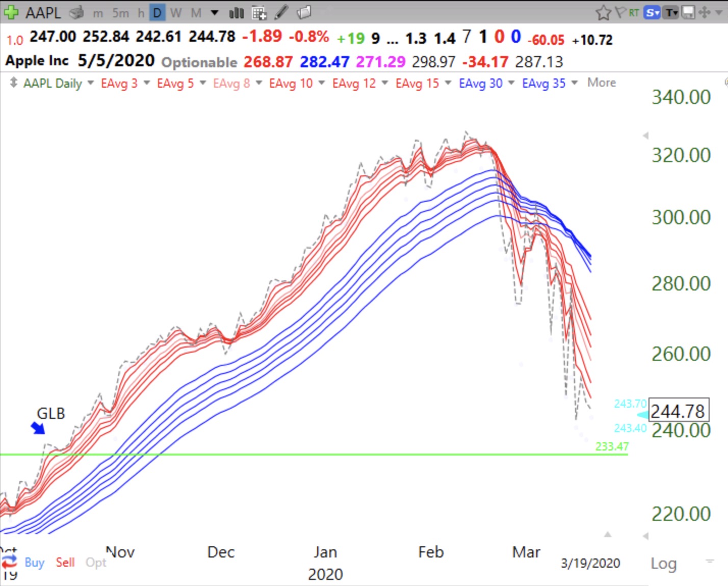Image resolution: width=728 pixels, height=586 pixels.
Task: Click the 5/5/2020 date in header
Action: [116, 61]
